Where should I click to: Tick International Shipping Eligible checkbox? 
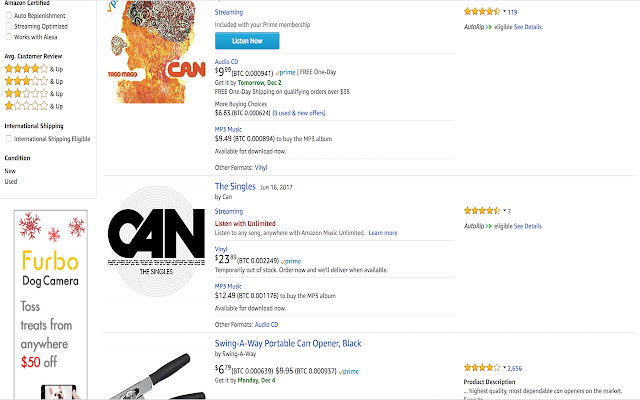[x=9, y=139]
